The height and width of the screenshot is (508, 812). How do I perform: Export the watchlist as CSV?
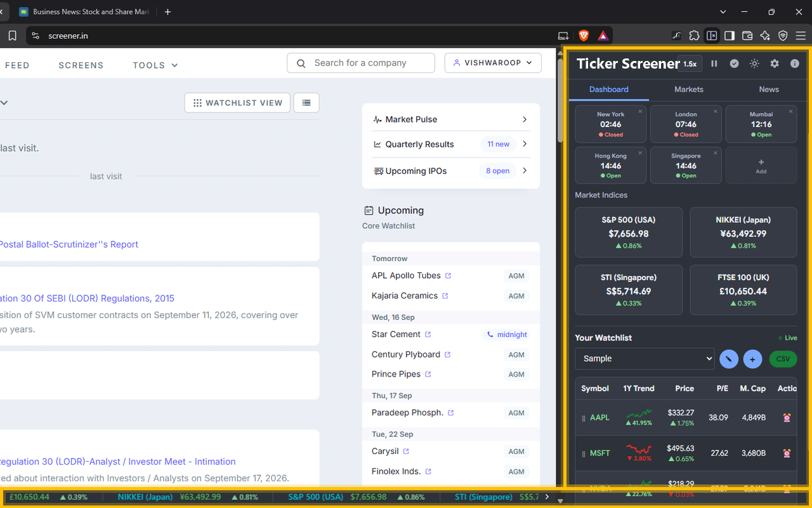pos(783,359)
